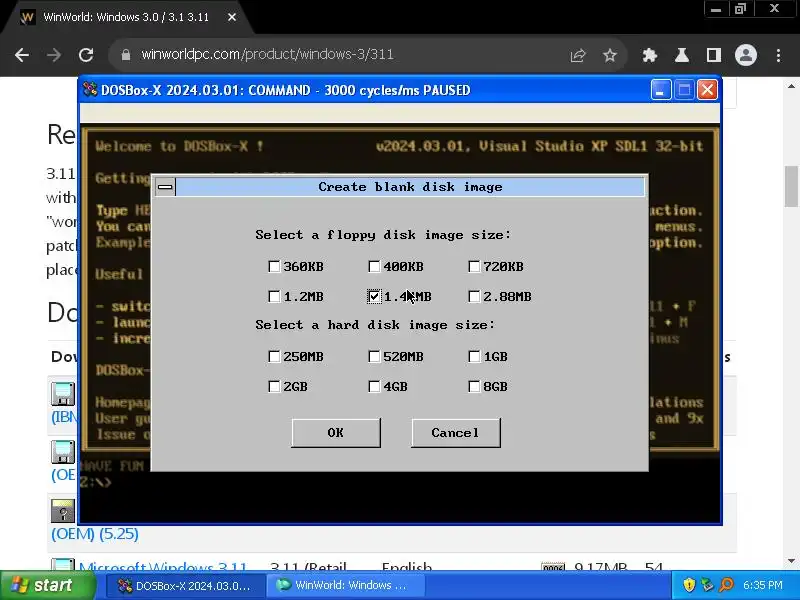This screenshot has width=800, height=600.
Task: Click first floppy disk icon in download list
Action: click(x=63, y=394)
